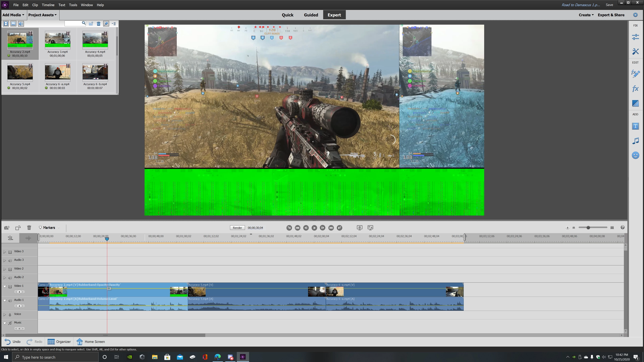Open the Adjust panel sliders icon
Viewport: 644px width, 362px height.
635,37
